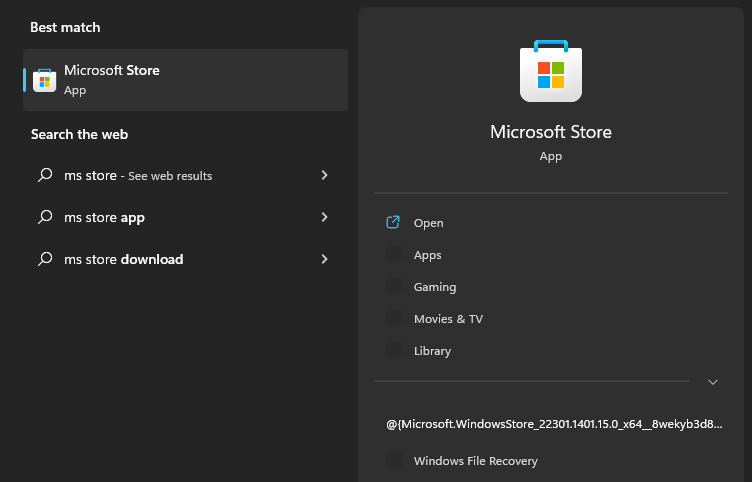Open Microsoft Store via Open action
The width and height of the screenshot is (752, 482).
[x=551, y=223]
